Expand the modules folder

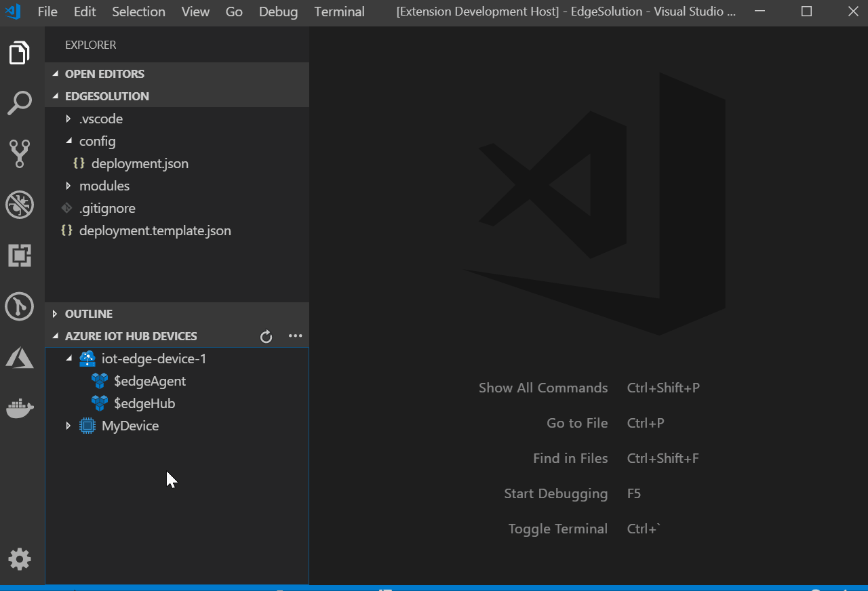coord(68,186)
